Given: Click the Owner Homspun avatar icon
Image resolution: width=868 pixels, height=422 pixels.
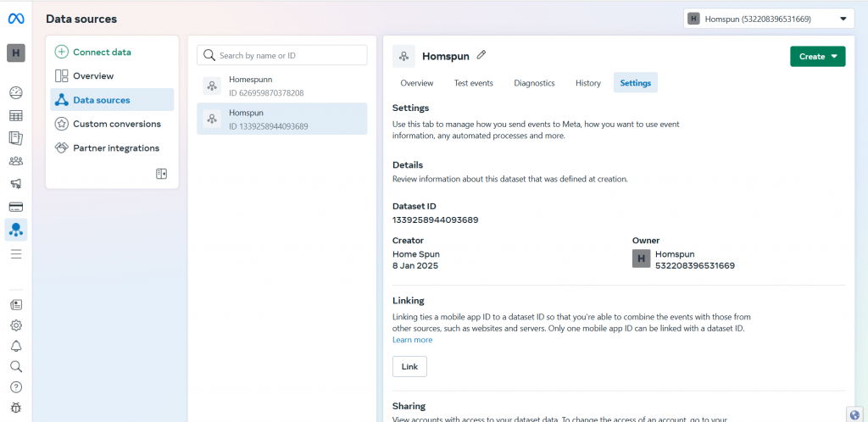Looking at the screenshot, I should click(641, 258).
